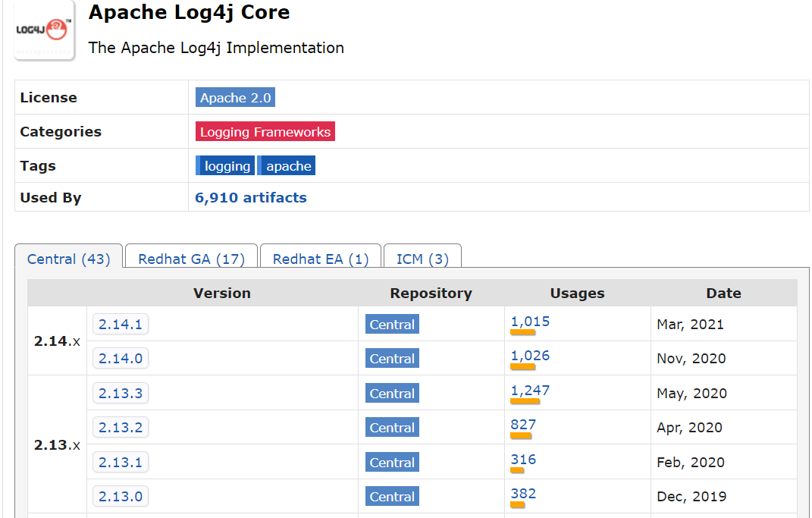
Task: Open the 6,910 artifacts used-by link
Action: tap(251, 197)
